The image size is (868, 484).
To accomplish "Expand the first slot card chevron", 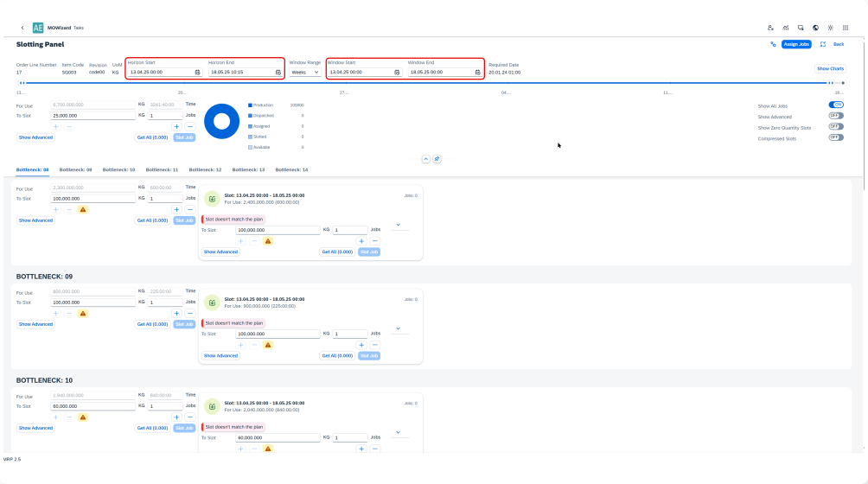I will pos(398,225).
